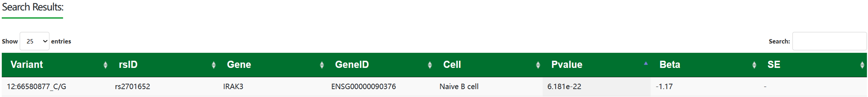
Task: Click the Gene column sort arrows icon
Action: coord(322,65)
